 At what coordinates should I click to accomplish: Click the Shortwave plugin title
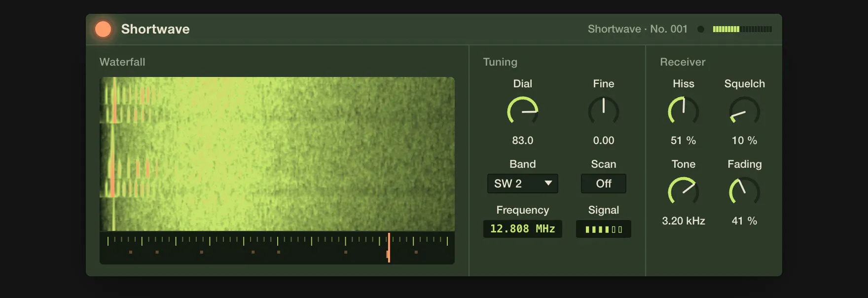(155, 29)
